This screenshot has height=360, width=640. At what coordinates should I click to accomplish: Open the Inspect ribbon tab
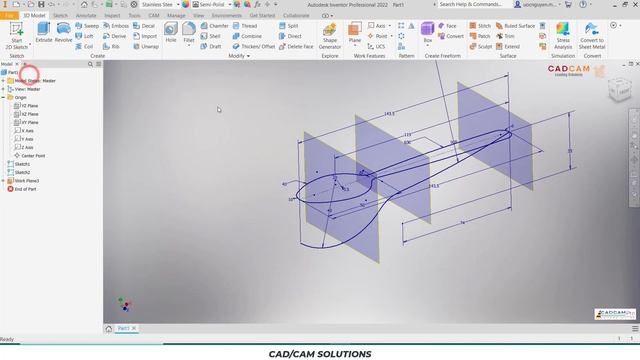(x=112, y=16)
